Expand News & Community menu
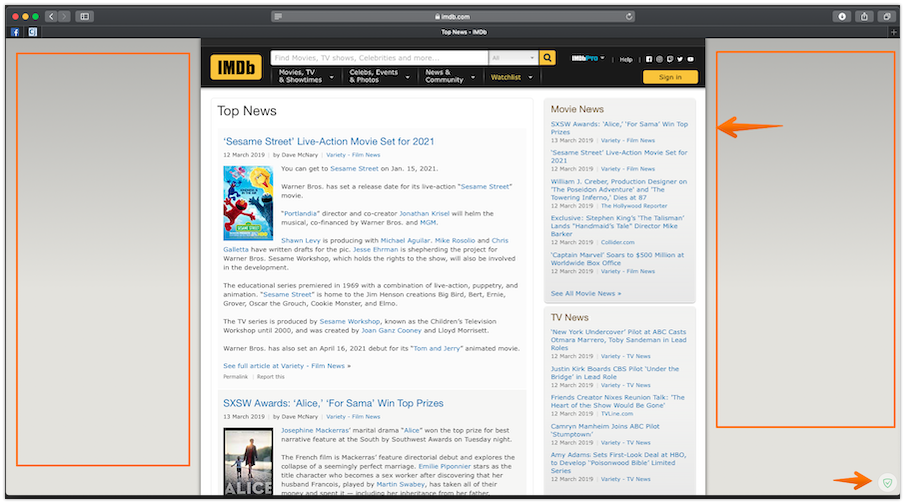Viewport: 905px width, 504px height. pos(450,76)
